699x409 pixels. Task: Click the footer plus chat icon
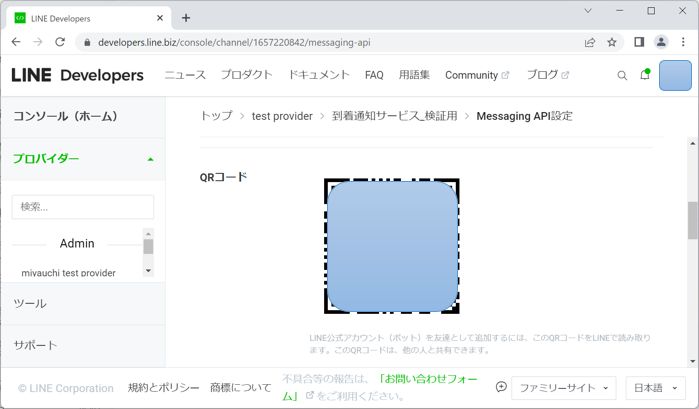point(501,387)
